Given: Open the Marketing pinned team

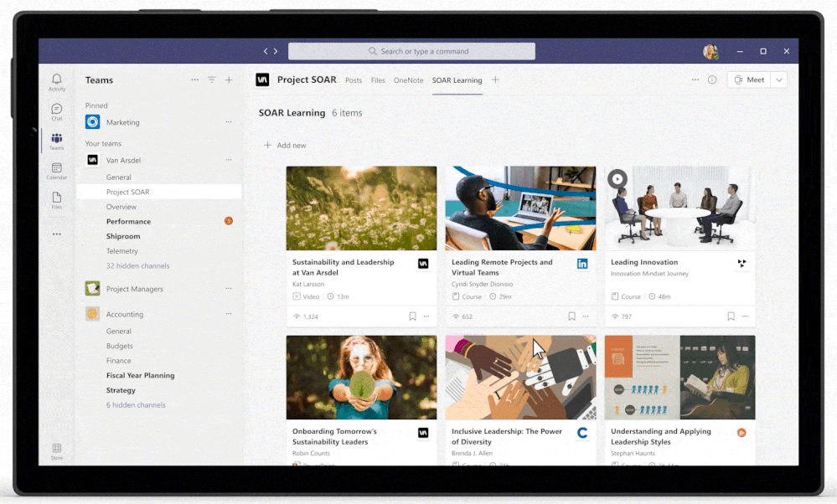Looking at the screenshot, I should point(159,122).
